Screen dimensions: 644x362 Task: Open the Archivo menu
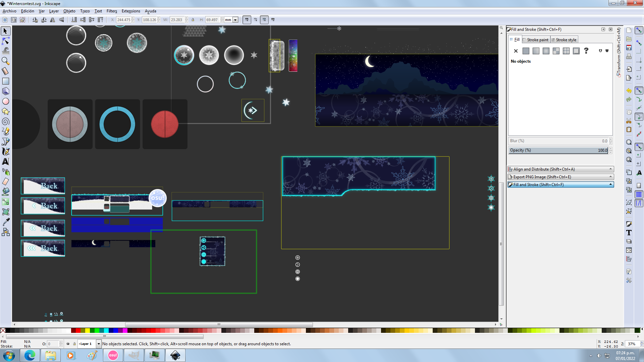pos(9,11)
